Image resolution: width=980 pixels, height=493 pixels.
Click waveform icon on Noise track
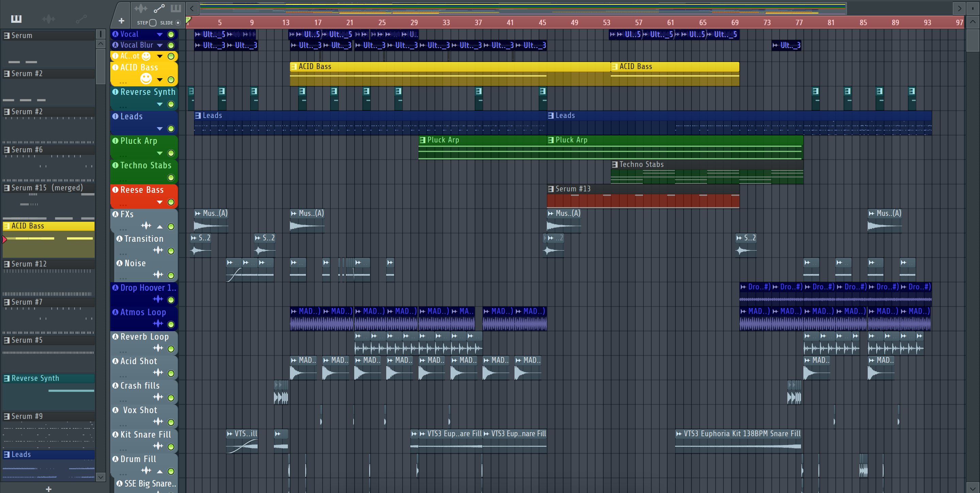pos(158,274)
